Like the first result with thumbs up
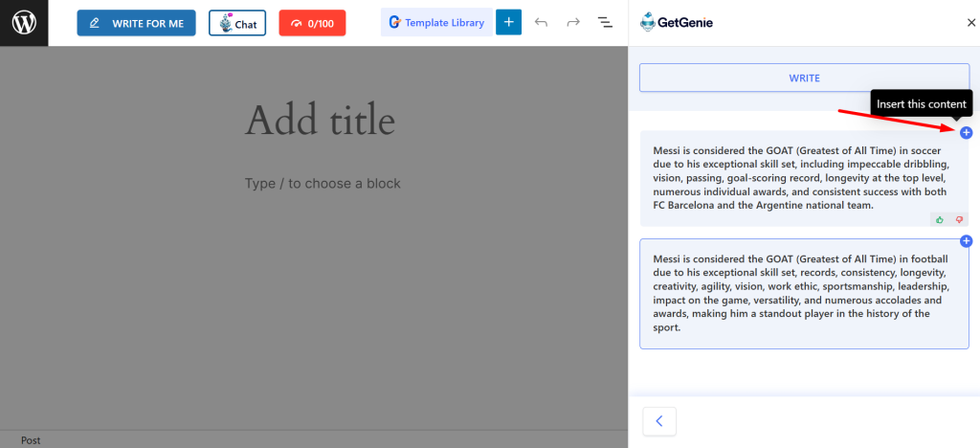Screen dimensions: 980x448 coord(940,219)
